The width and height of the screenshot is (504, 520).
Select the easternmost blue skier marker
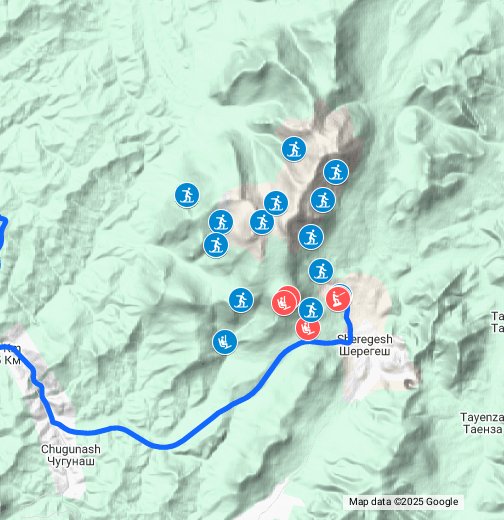[336, 172]
